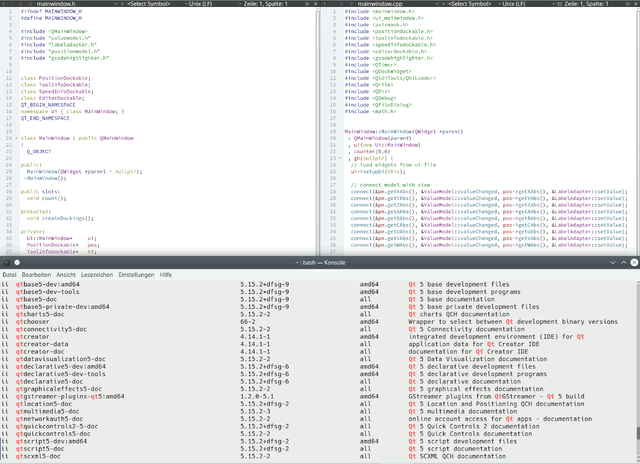This screenshot has width=640, height=464.
Task: Click the Konsole terminal vertical scrollbar
Action: tap(638, 371)
